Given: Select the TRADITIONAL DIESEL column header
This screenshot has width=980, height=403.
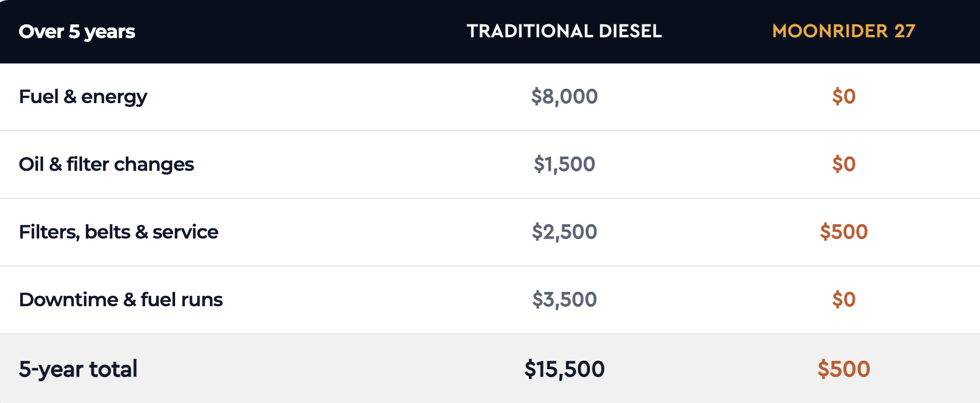Looking at the screenshot, I should point(564,31).
